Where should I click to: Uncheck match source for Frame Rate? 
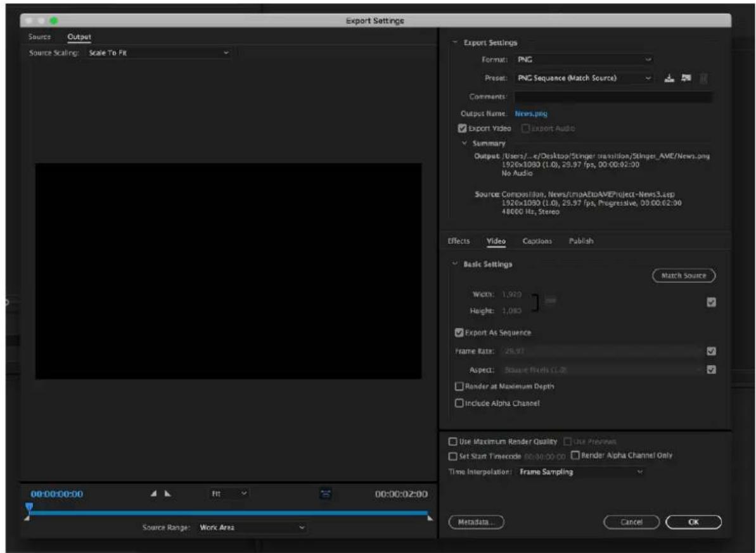711,351
